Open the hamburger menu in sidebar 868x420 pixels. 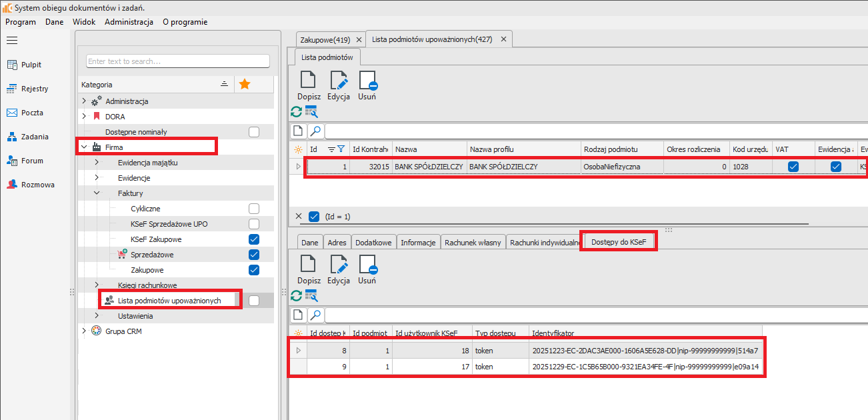click(11, 41)
